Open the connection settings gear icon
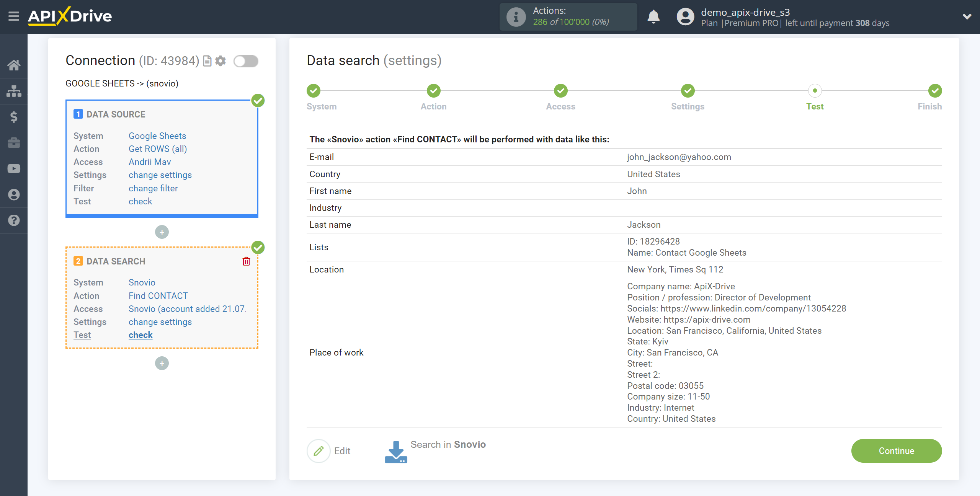Image resolution: width=980 pixels, height=496 pixels. click(220, 61)
